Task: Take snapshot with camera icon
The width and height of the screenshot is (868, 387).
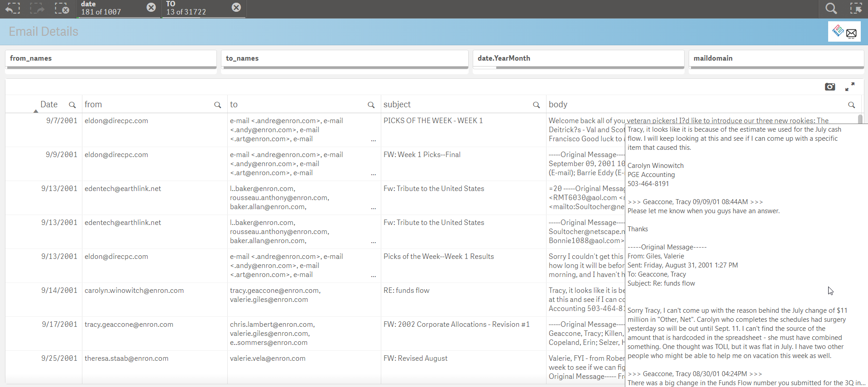Action: [x=830, y=86]
